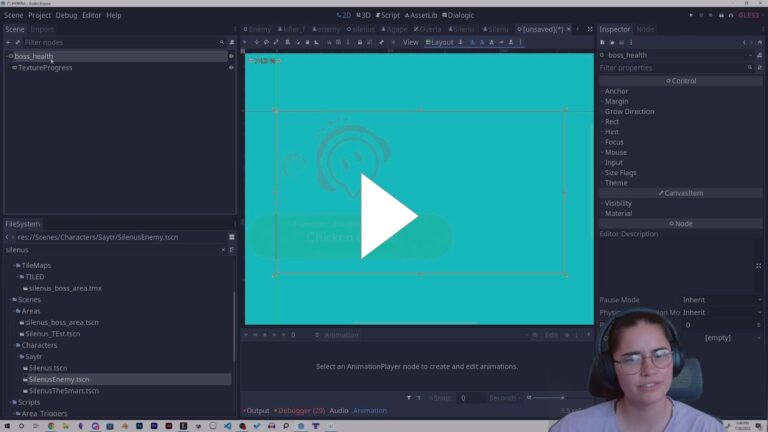Open the Output bottom panel
Screen dimensions: 768x432
257,410
